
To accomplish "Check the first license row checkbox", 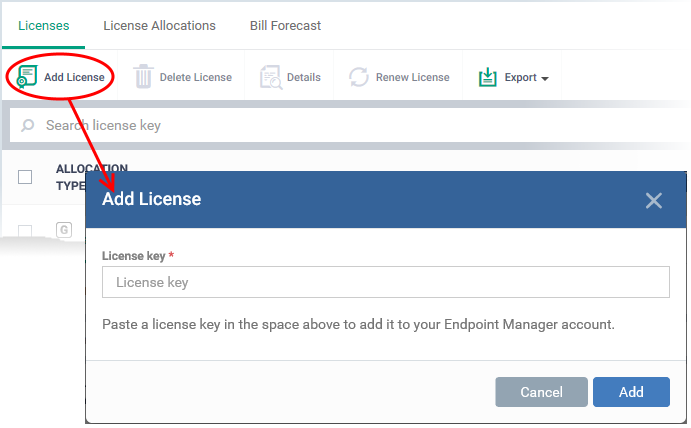I will pos(25,231).
